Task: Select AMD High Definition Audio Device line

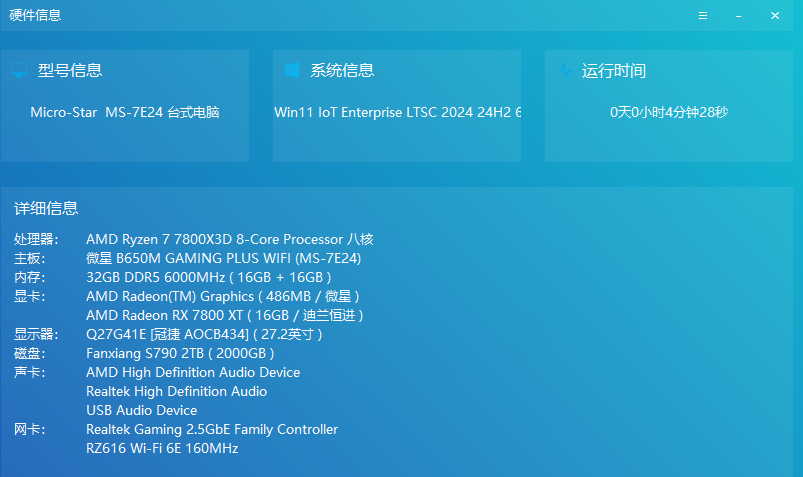Action: coord(193,372)
